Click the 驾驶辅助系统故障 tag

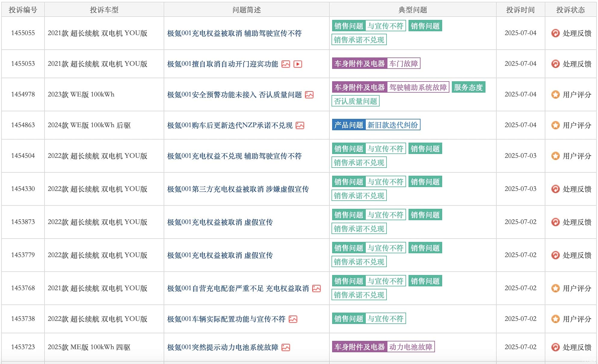point(418,87)
